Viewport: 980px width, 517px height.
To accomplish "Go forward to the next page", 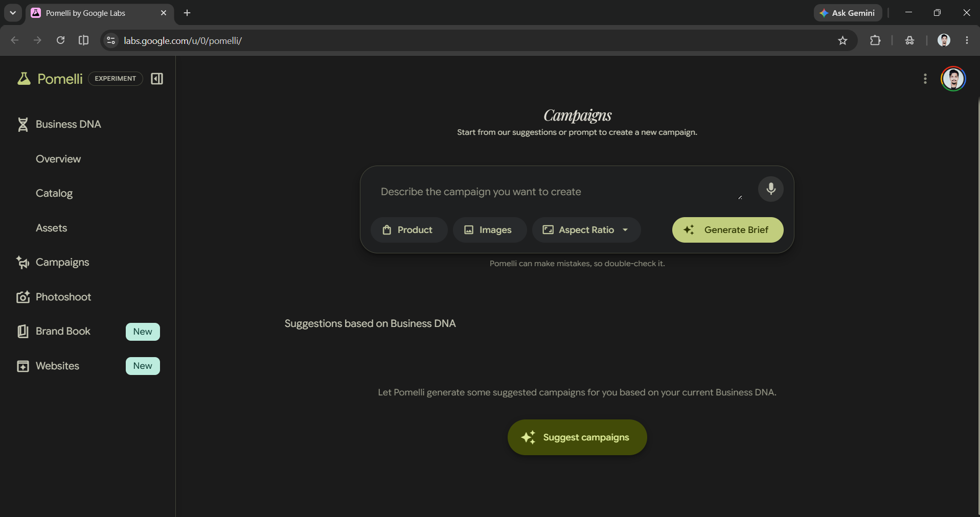I will tap(37, 40).
